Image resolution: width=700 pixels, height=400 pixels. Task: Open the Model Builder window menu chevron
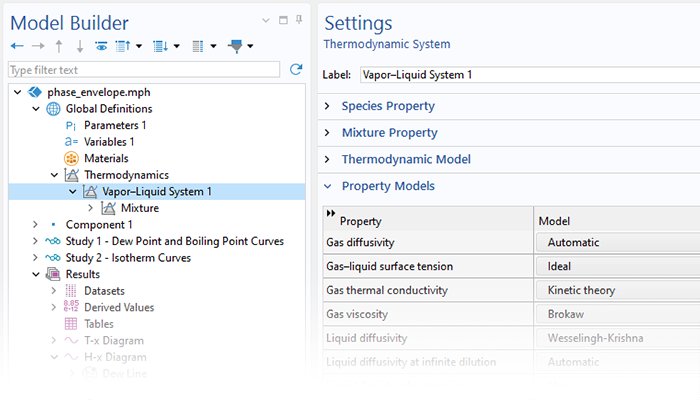coord(266,20)
